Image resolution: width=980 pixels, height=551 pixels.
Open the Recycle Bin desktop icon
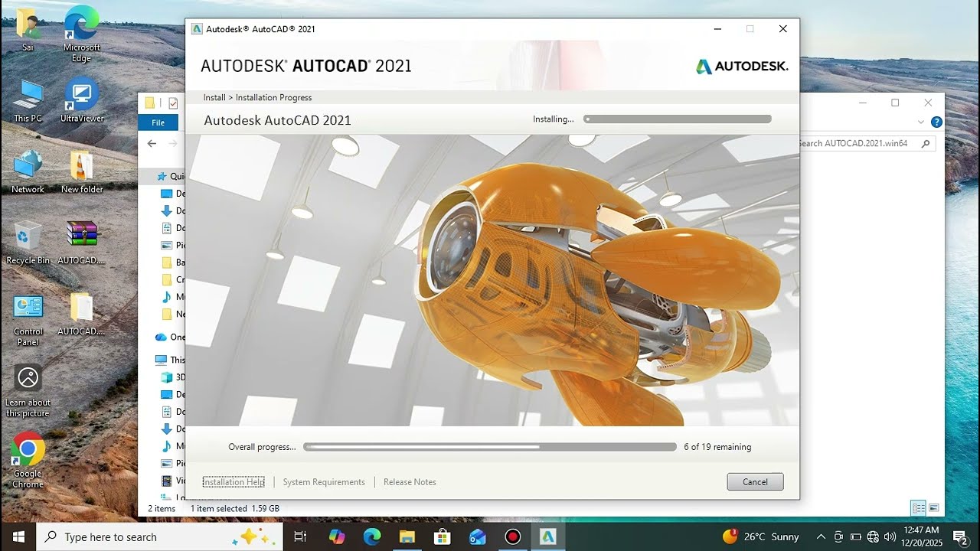[28, 243]
